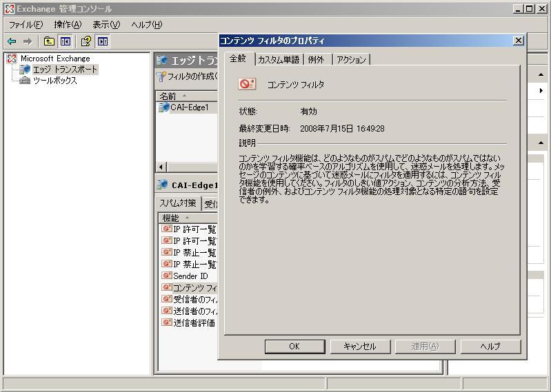Click the Forward arrow toolbar icon

click(x=28, y=41)
